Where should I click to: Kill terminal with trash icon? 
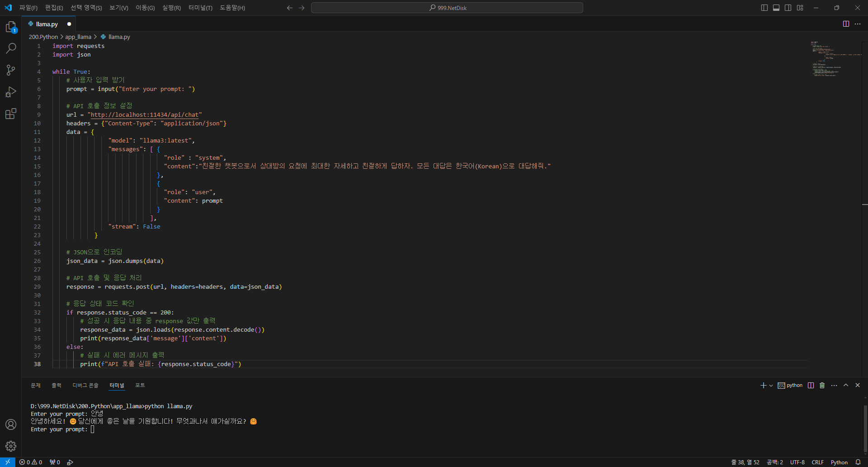tap(822, 386)
